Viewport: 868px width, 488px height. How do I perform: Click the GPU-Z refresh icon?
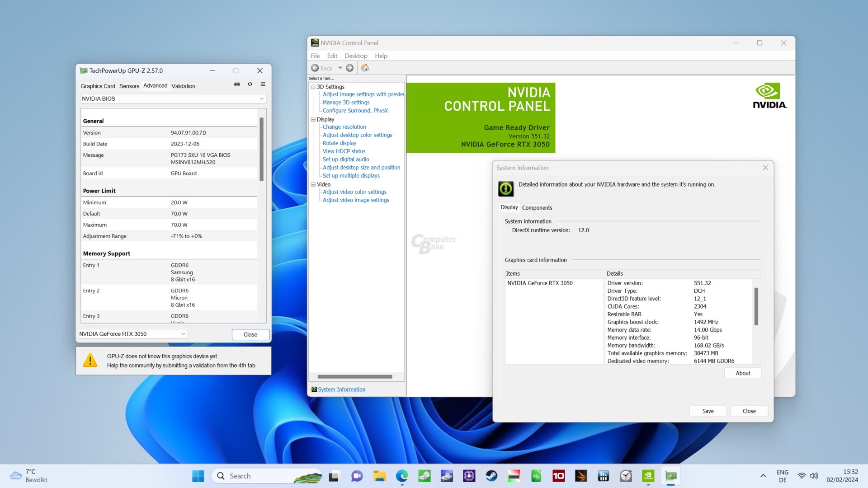click(x=250, y=84)
